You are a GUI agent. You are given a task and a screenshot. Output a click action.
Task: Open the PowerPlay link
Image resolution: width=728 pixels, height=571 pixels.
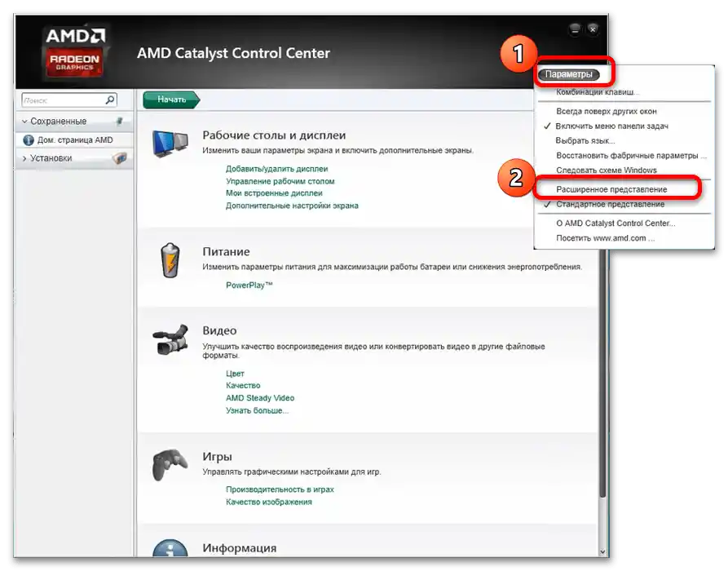[249, 285]
